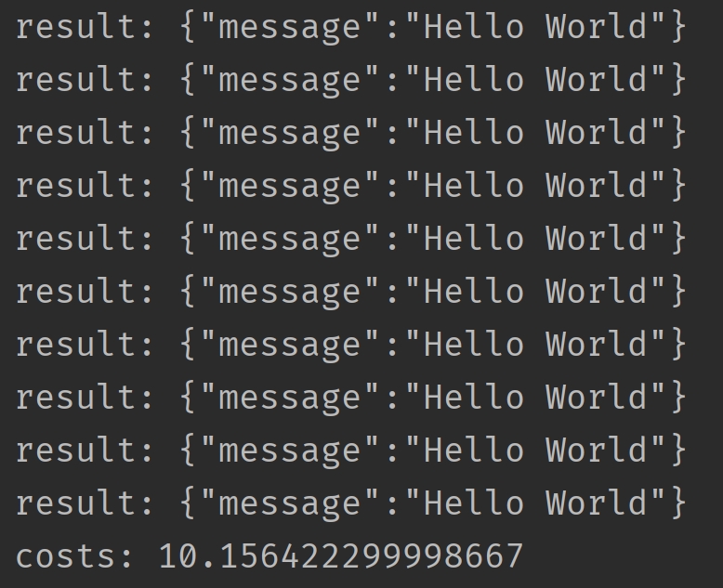The image size is (723, 588).
Task: Click the costs value 10.15642229998667
Action: 341,555
